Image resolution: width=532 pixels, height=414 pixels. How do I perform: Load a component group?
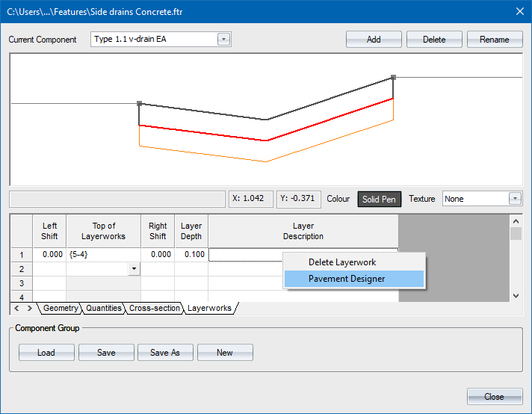coord(46,353)
